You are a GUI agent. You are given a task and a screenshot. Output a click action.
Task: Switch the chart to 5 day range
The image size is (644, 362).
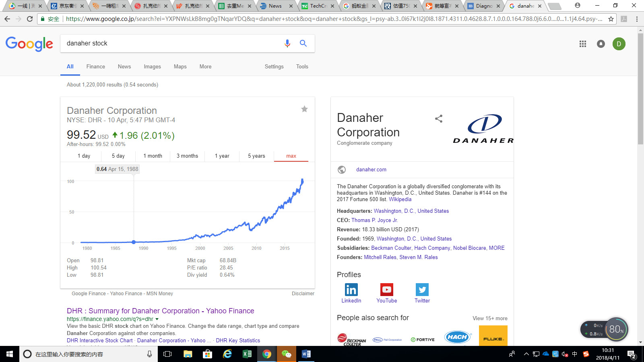(118, 156)
